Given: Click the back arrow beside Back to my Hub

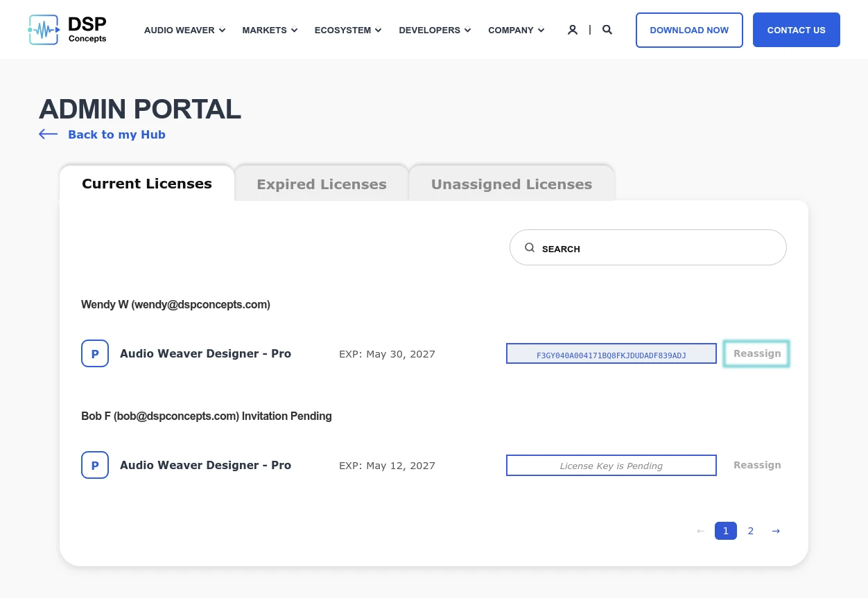Looking at the screenshot, I should [49, 134].
